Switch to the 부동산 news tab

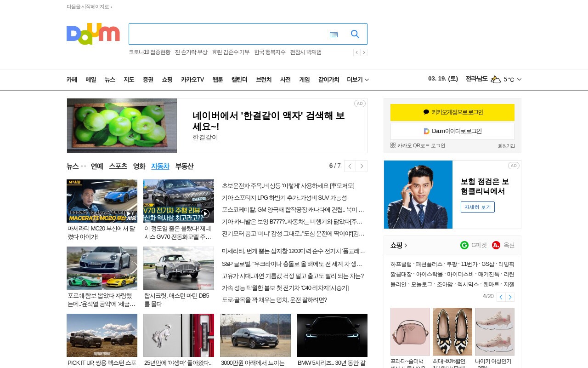(184, 166)
